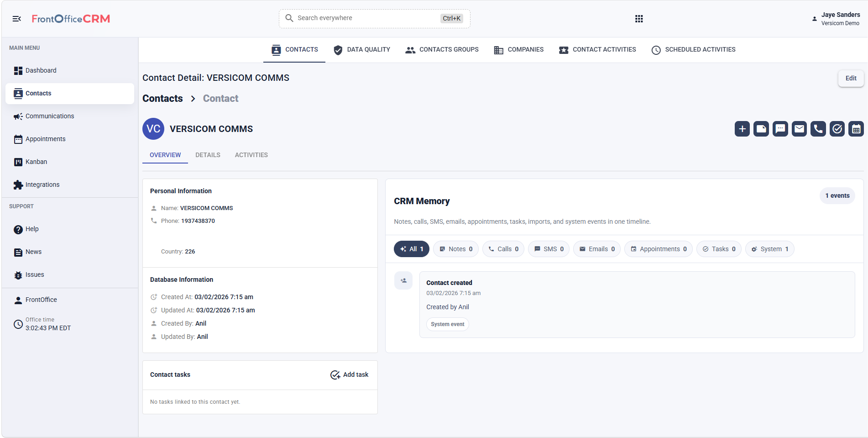868x438 pixels.
Task: Open the Jaye Sanders user menu
Action: [836, 19]
